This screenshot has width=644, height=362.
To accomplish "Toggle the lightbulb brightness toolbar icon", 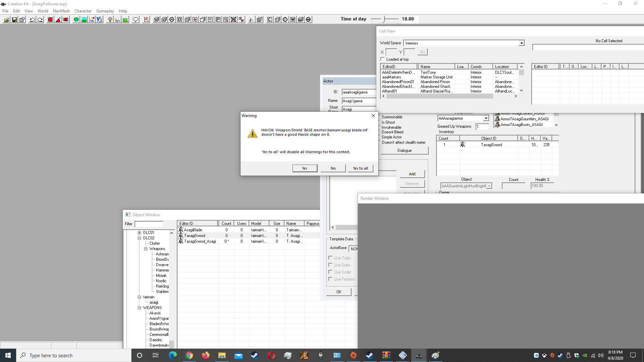I will pyautogui.click(x=110, y=20).
